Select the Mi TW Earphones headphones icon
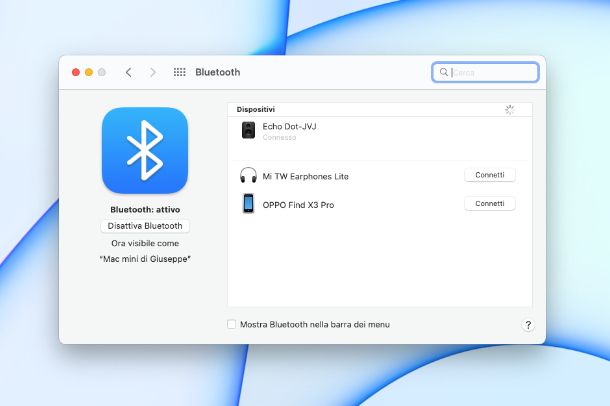610x406 pixels. 248,175
